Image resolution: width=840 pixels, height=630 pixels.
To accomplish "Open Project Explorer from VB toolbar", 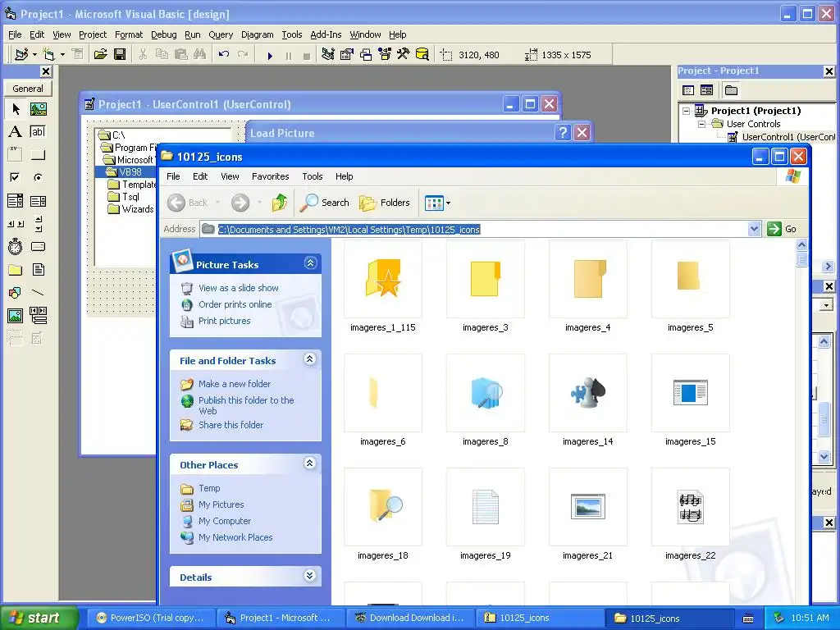I will (x=328, y=55).
